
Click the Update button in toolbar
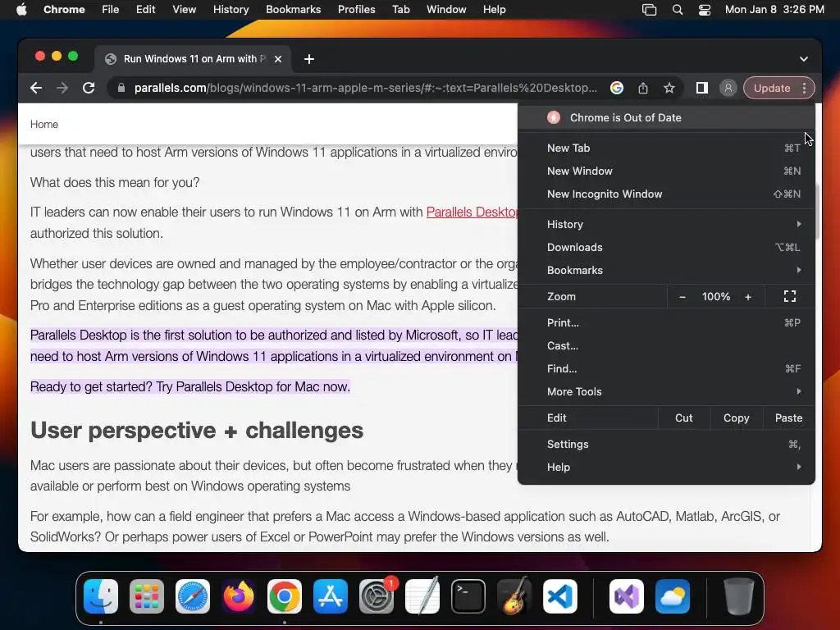[771, 88]
